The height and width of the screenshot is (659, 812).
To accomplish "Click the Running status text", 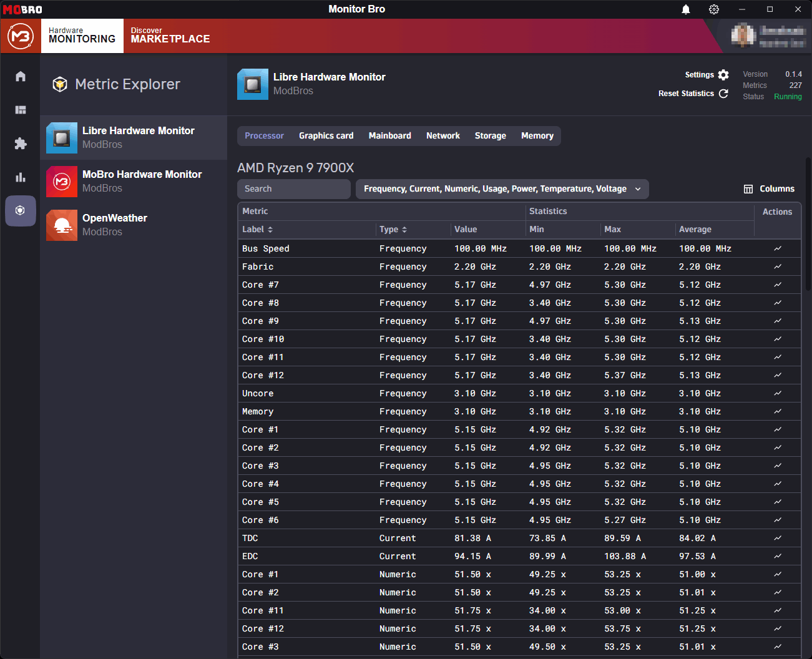I will pyautogui.click(x=788, y=97).
